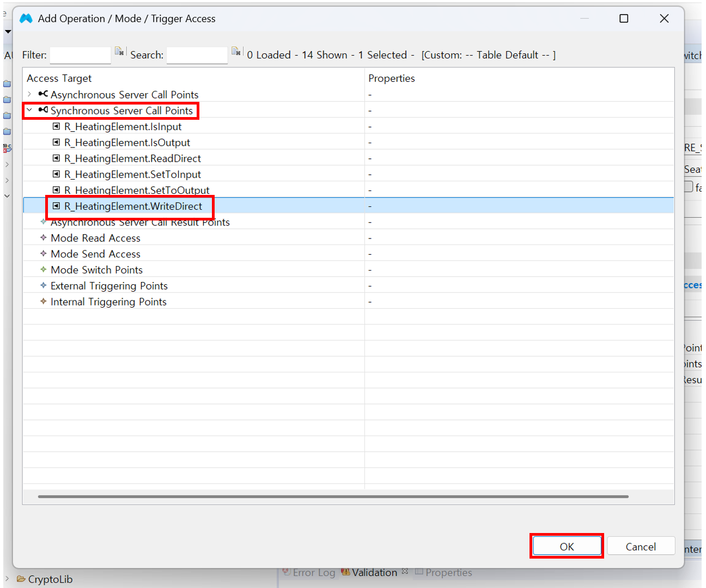The height and width of the screenshot is (588, 706).
Task: Switch to the Validation tab
Action: point(374,572)
